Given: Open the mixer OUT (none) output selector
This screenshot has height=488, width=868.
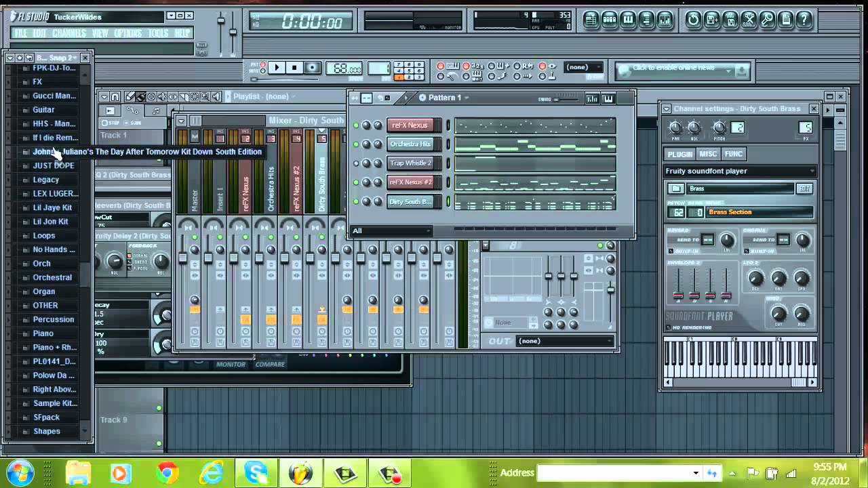Looking at the screenshot, I should pos(564,341).
